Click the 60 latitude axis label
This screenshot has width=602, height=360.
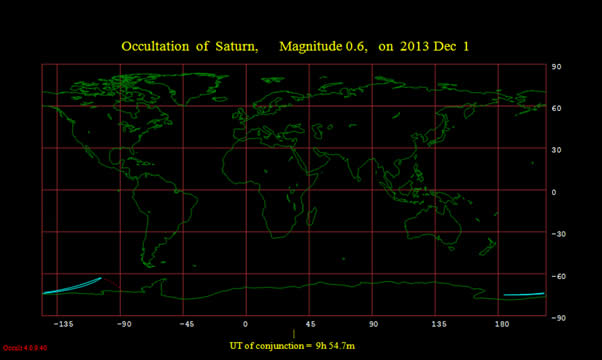pos(556,109)
